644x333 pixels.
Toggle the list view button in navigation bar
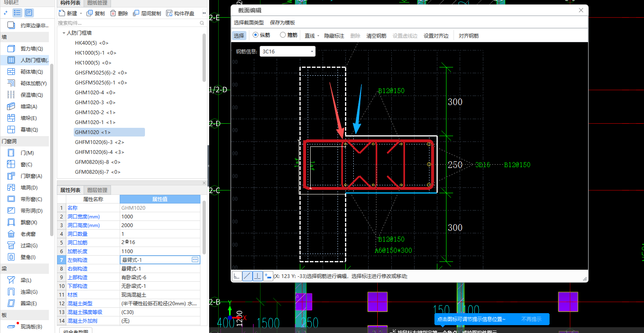pyautogui.click(x=17, y=13)
